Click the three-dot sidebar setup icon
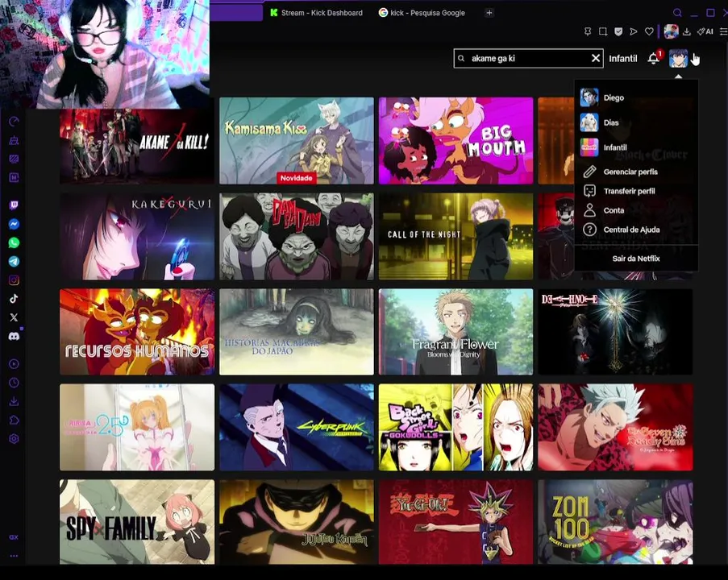The image size is (728, 580). pyautogui.click(x=14, y=556)
